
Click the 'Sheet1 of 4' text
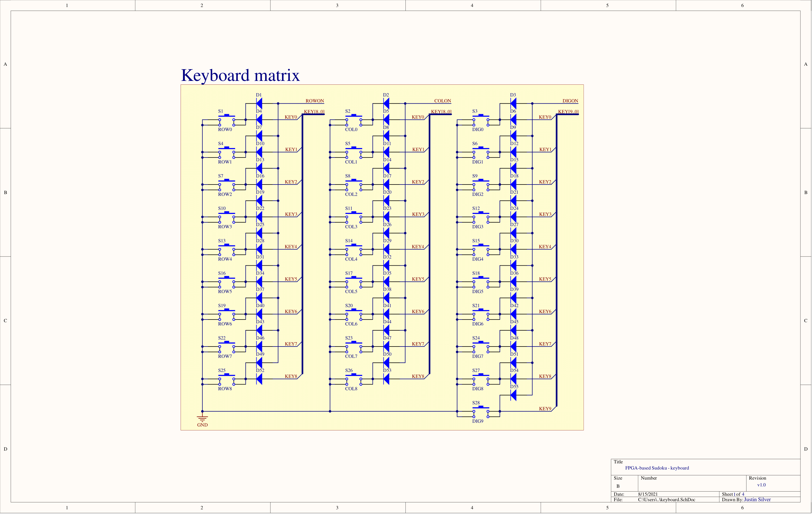[733, 494]
